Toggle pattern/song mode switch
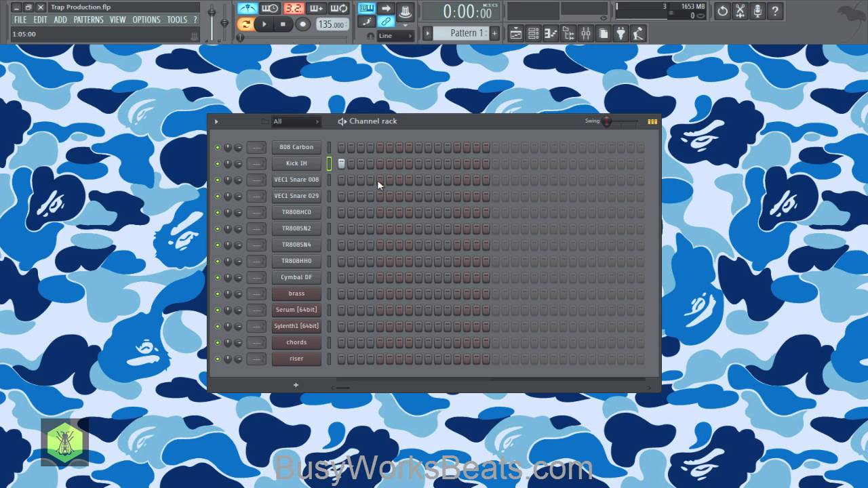Screen dimensions: 868x488 coord(245,24)
